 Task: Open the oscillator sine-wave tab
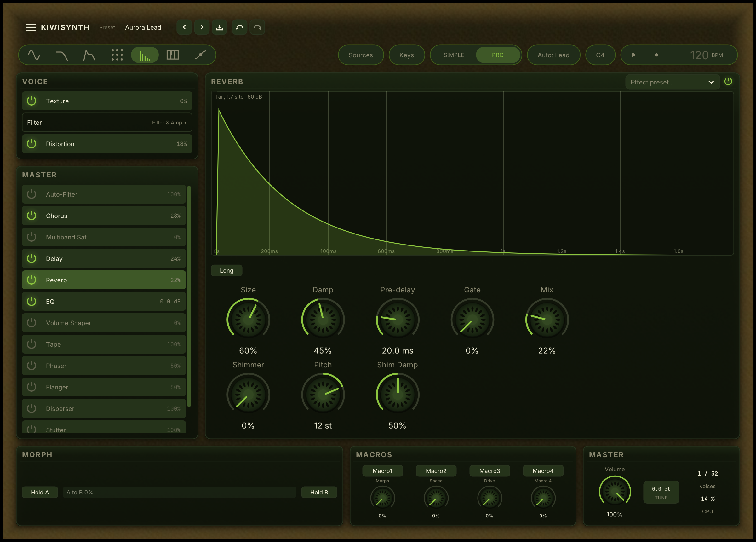tap(34, 55)
